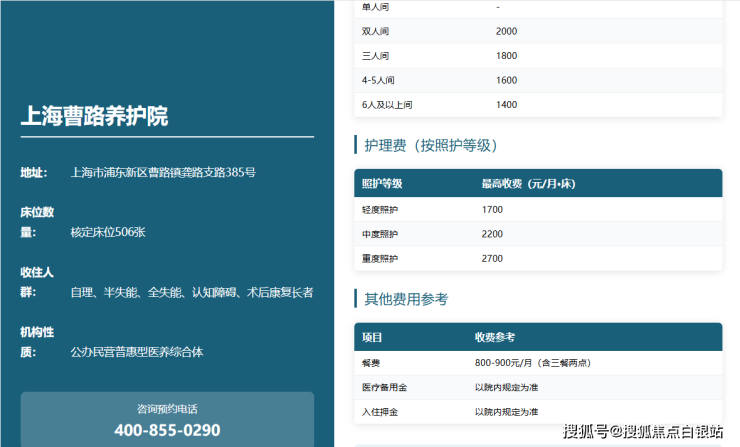The width and height of the screenshot is (740, 447).
Task: Click the 1700 fee value
Action: point(492,210)
